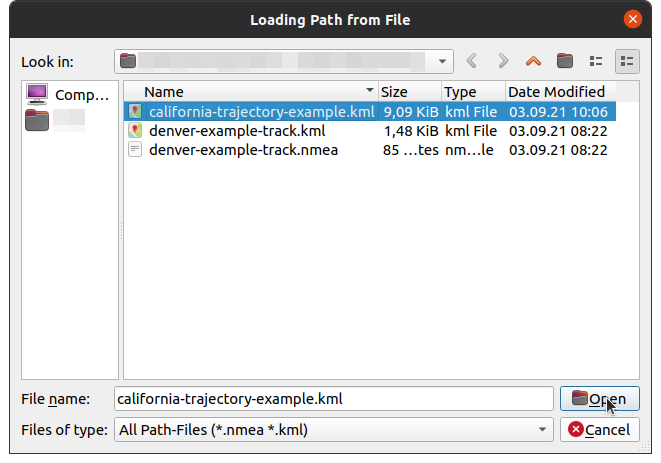661x463 pixels.
Task: Go to parent directory with up arrow
Action: point(533,61)
